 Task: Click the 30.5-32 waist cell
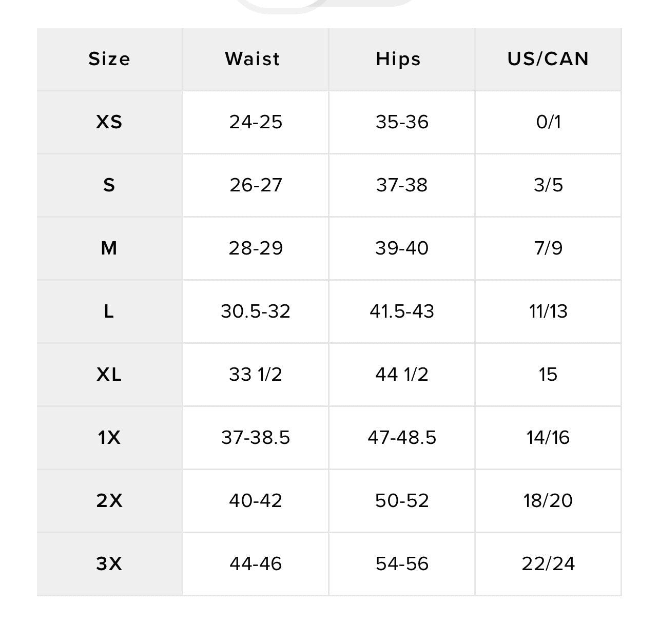(x=256, y=311)
